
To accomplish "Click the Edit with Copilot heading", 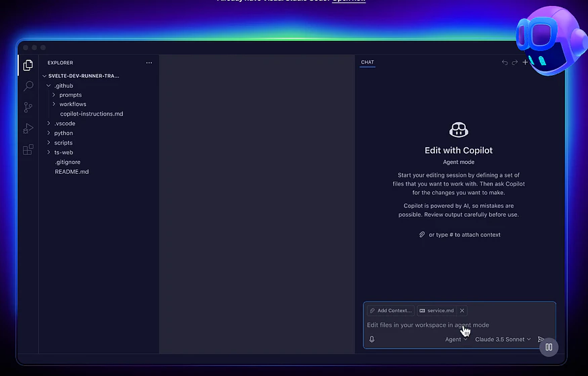I will point(458,150).
